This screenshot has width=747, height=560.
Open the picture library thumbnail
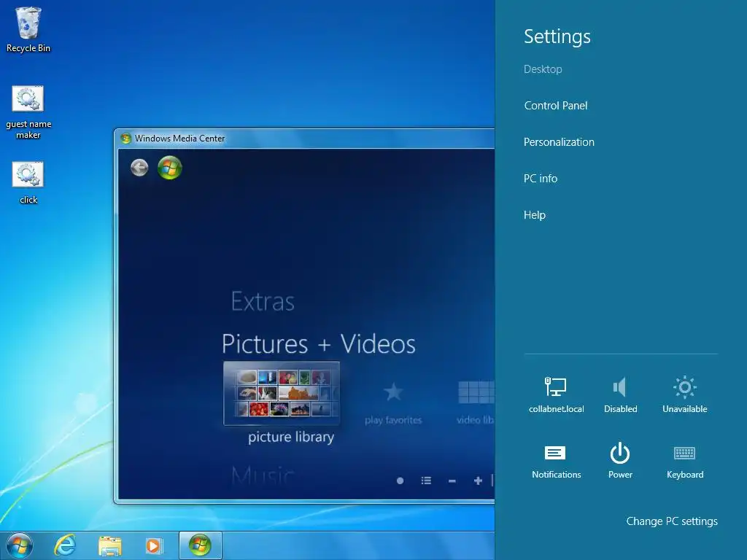282,393
